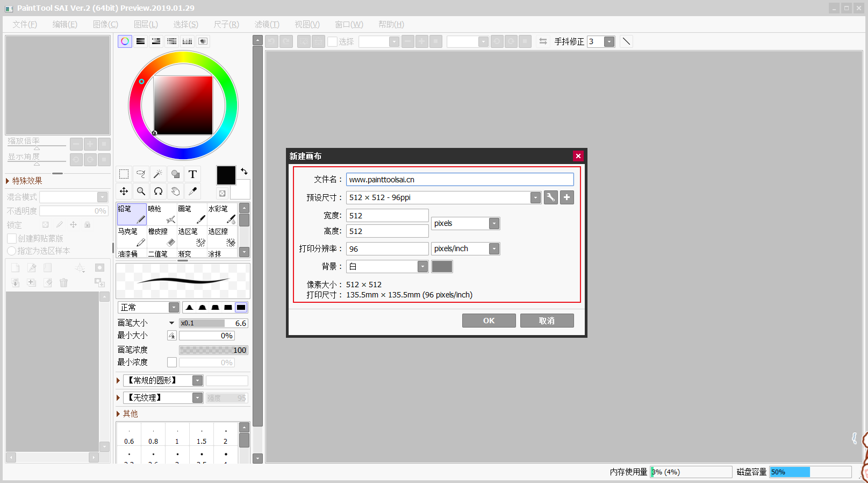868x483 pixels.
Task: Open the color mixer panel
Action: tap(171, 41)
